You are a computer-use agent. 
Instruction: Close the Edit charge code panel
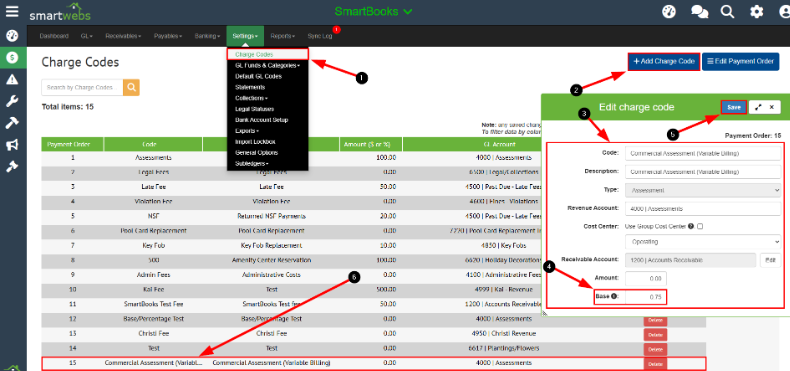[x=772, y=107]
